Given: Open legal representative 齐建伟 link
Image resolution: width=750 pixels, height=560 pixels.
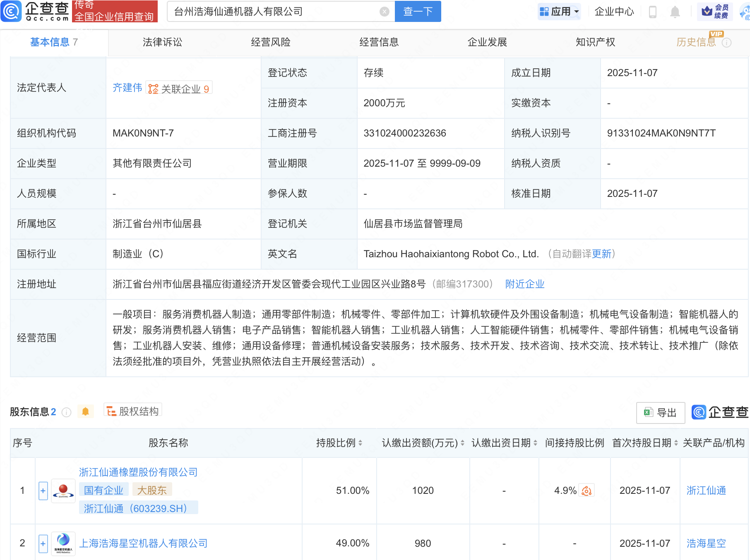Looking at the screenshot, I should (127, 88).
